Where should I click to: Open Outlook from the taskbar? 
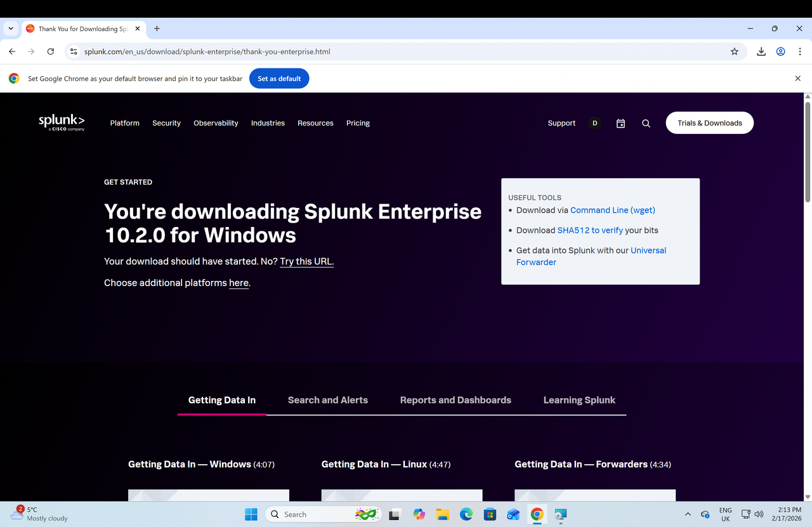click(x=513, y=514)
